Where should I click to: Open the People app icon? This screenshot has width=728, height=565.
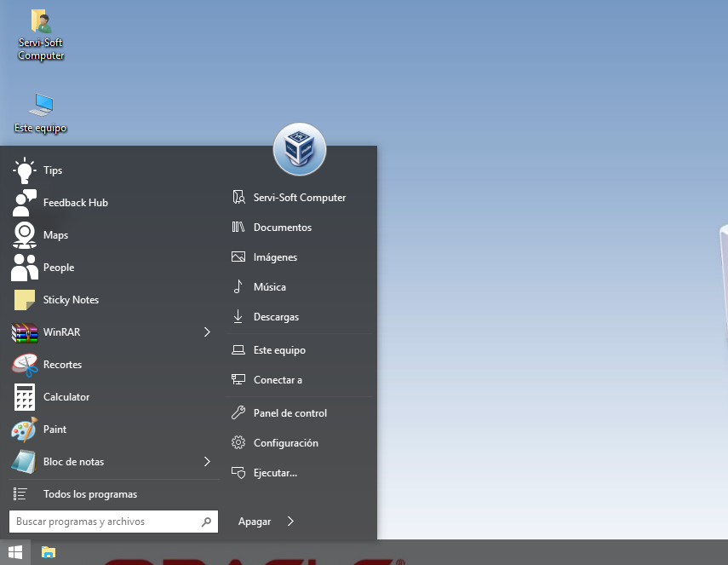25,268
